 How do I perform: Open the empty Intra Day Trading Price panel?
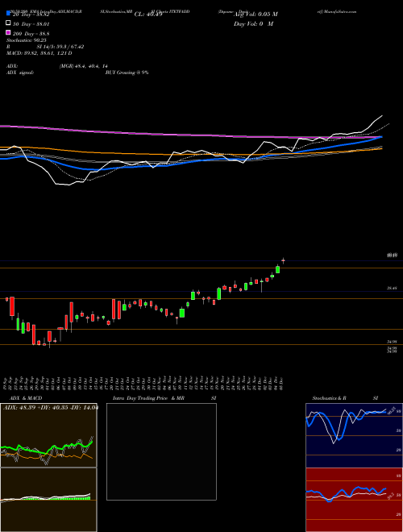tap(161, 451)
